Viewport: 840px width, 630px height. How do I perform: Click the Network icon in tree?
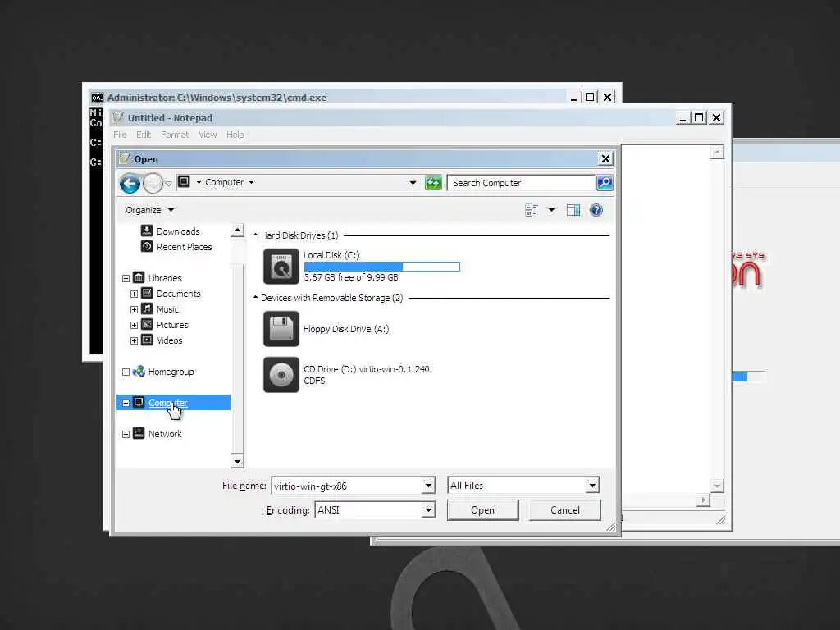[139, 433]
